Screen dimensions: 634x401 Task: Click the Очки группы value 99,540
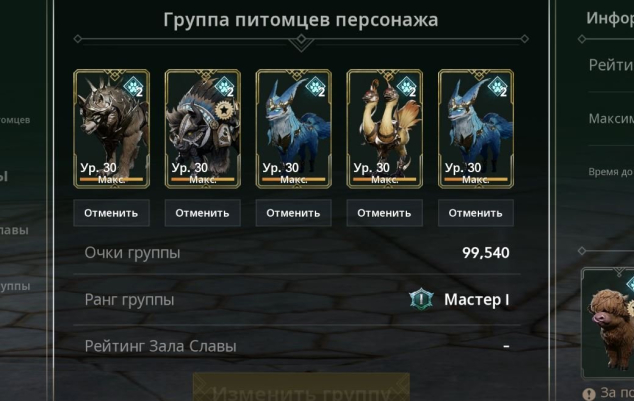(486, 253)
